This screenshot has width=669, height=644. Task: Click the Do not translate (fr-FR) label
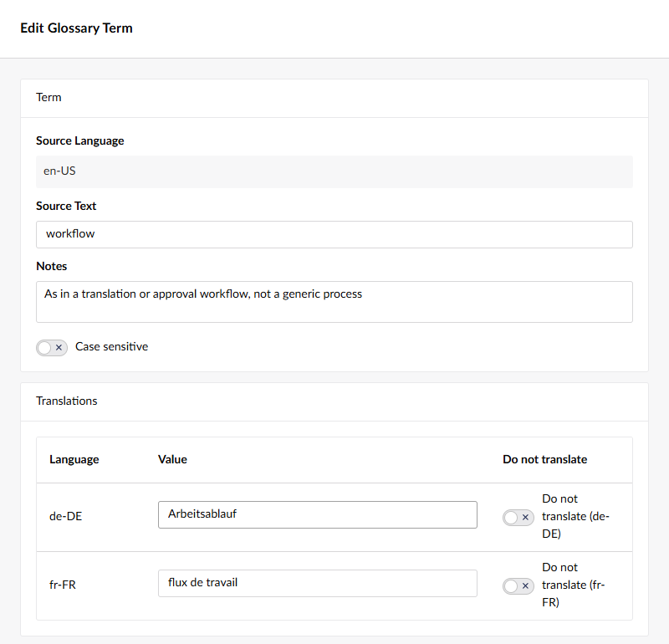574,585
